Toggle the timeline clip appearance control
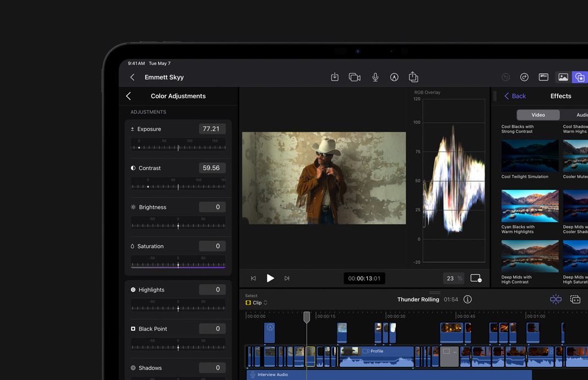The height and width of the screenshot is (380, 588). coord(575,299)
